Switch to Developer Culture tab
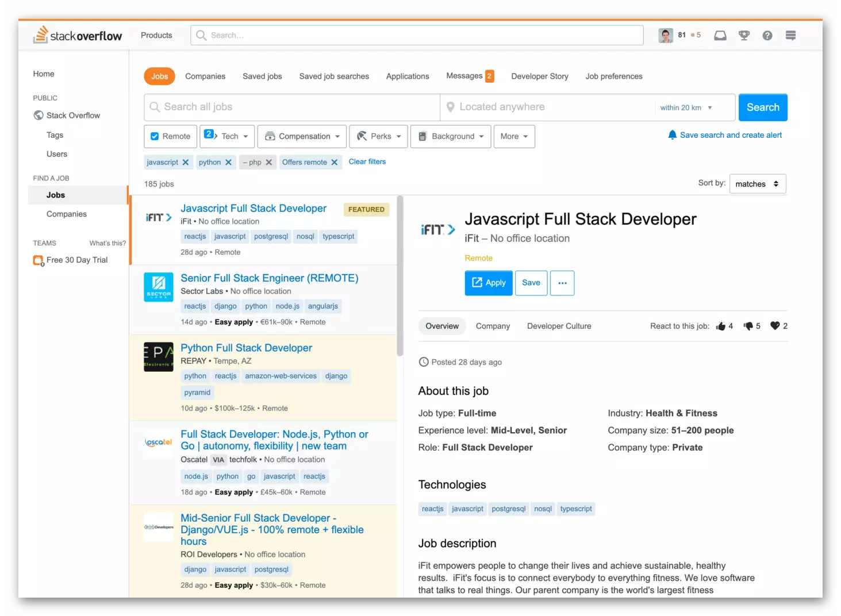Image resolution: width=841 pixels, height=616 pixels. 559,326
